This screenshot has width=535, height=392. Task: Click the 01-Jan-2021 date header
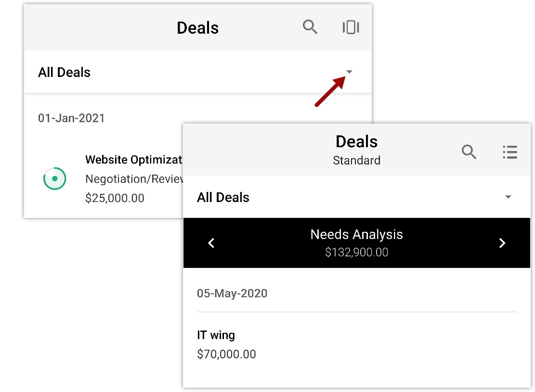click(71, 118)
